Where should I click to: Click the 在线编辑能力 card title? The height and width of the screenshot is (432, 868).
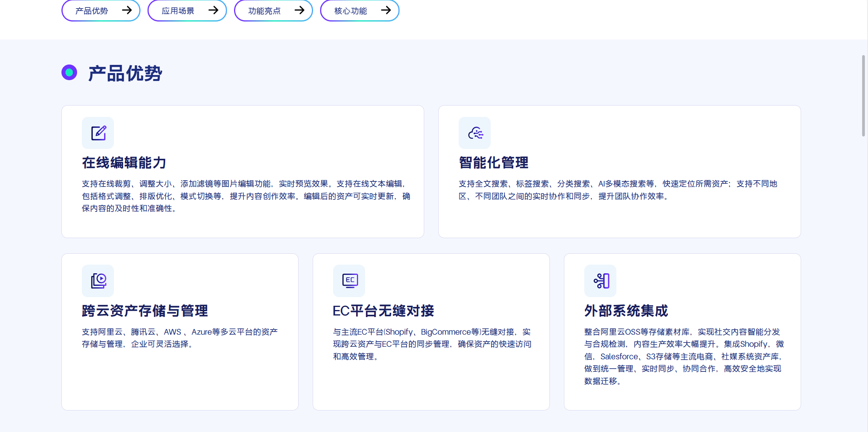pos(124,163)
